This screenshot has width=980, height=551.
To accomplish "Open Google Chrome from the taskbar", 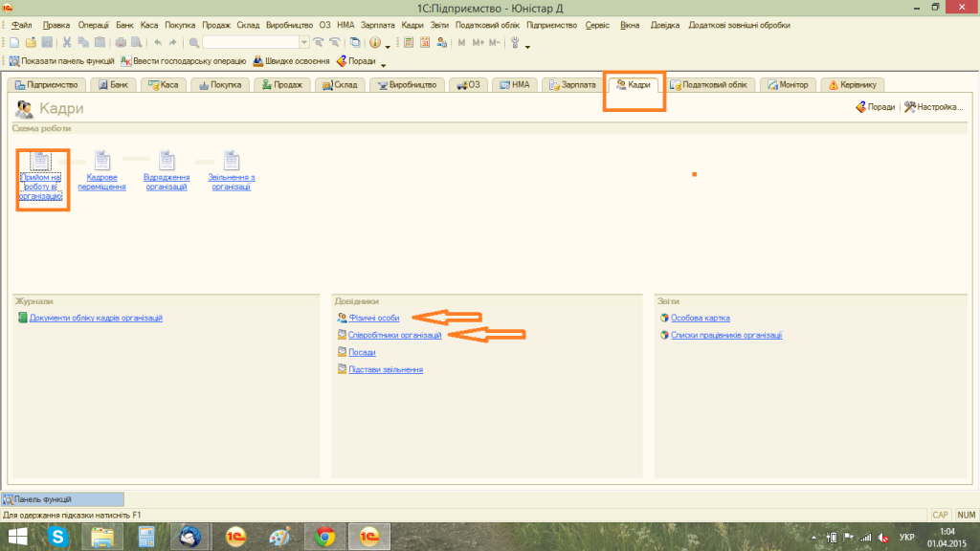I will click(x=324, y=537).
